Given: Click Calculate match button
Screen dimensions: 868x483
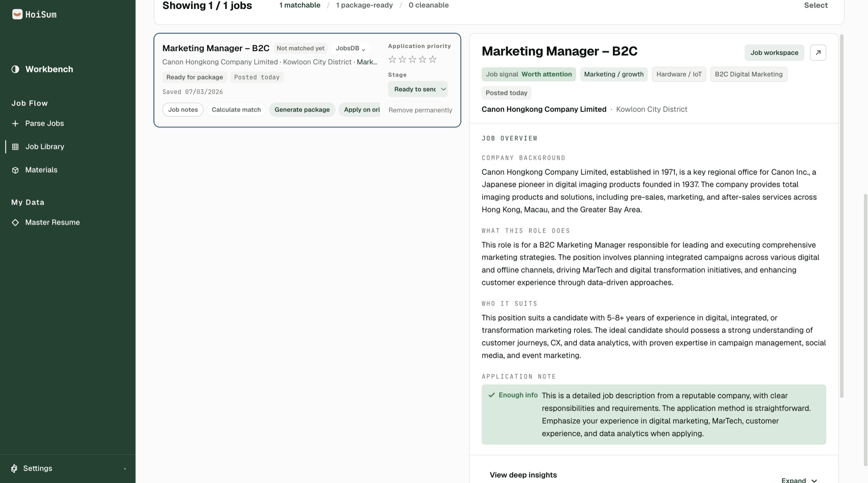Looking at the screenshot, I should (x=236, y=110).
